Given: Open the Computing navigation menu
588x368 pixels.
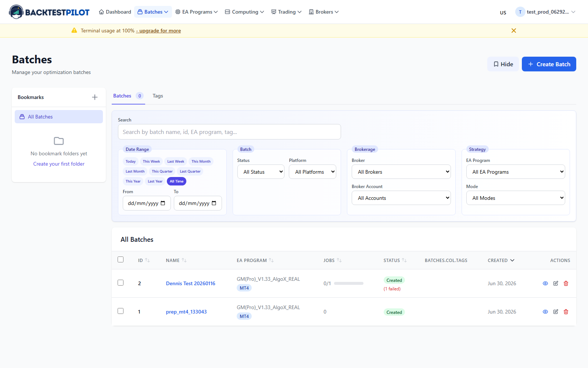Looking at the screenshot, I should pyautogui.click(x=244, y=12).
